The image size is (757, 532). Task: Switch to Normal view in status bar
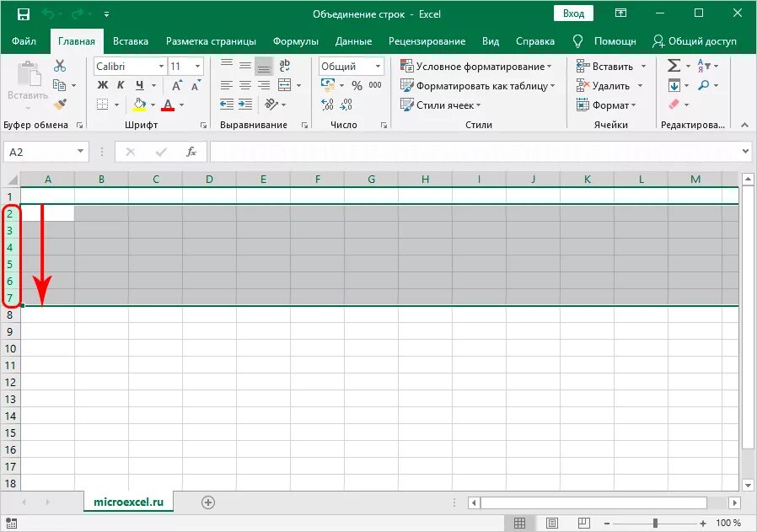519,523
